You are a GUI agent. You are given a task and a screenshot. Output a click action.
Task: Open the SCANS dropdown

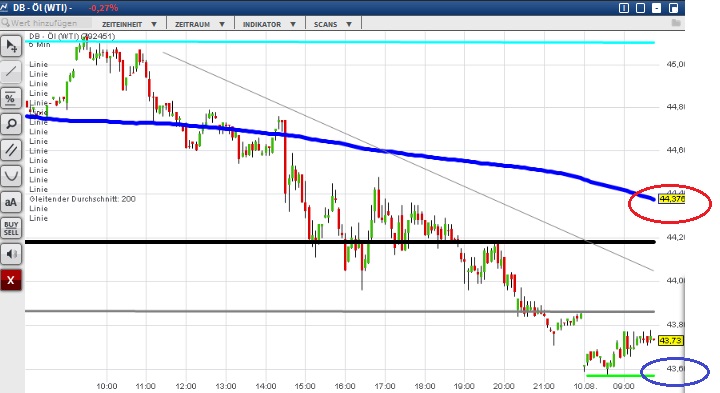[333, 24]
